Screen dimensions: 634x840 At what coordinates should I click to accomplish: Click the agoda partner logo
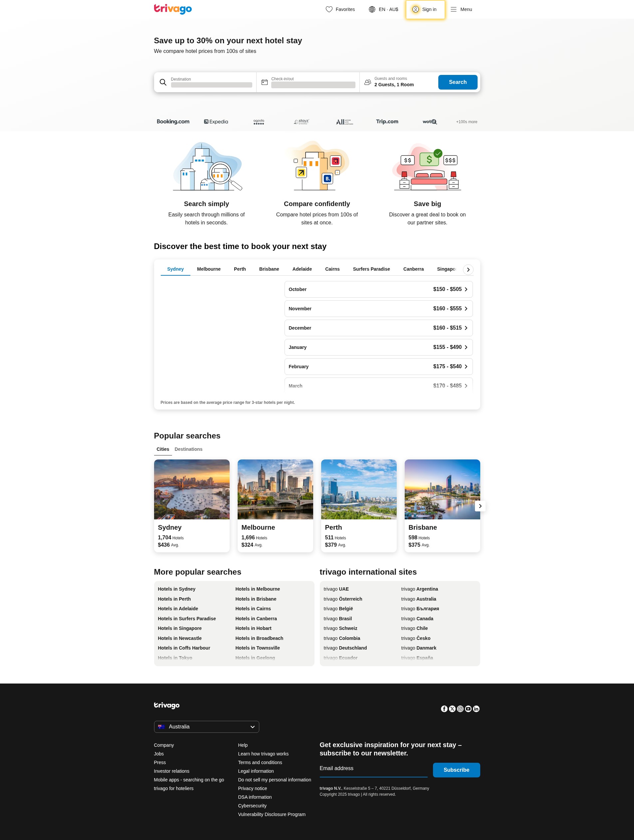tap(259, 122)
